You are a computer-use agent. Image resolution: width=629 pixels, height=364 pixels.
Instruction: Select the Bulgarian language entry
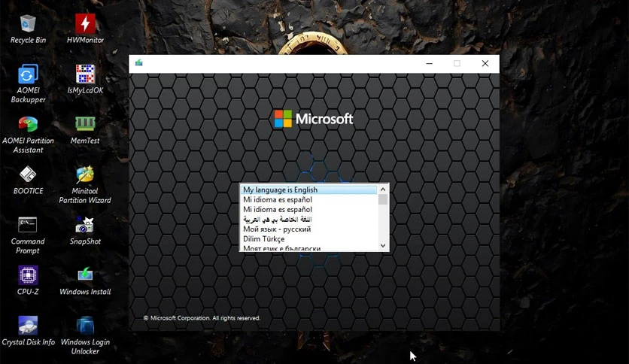click(x=309, y=247)
